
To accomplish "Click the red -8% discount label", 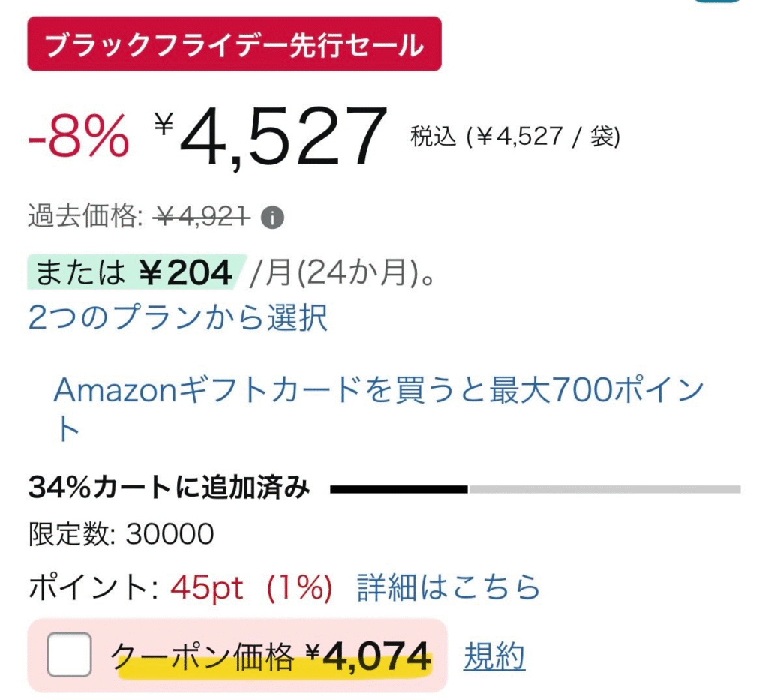I will pos(79,139).
